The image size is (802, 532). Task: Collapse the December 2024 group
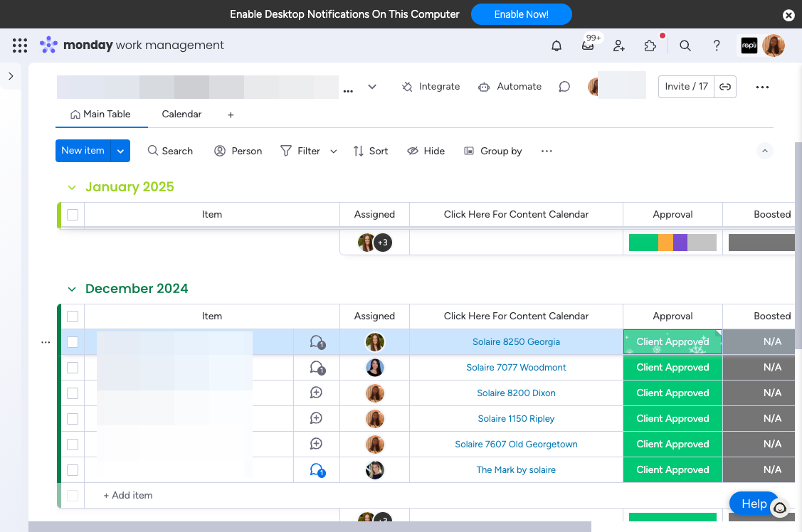72,289
